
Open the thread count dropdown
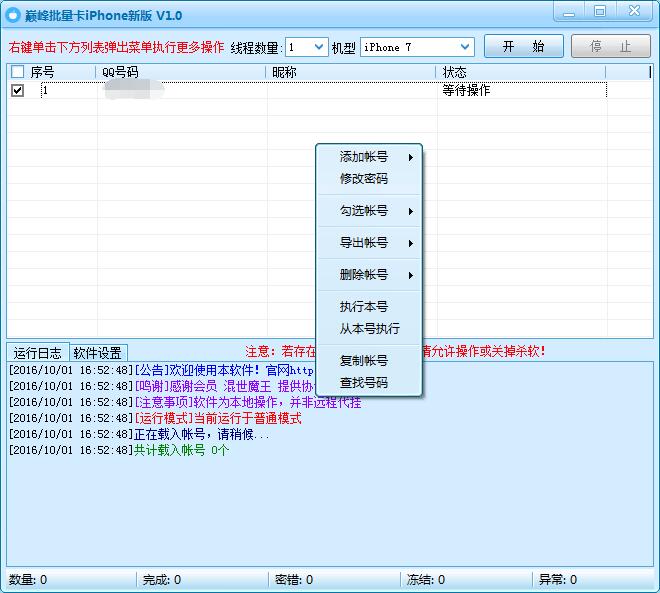(x=319, y=47)
